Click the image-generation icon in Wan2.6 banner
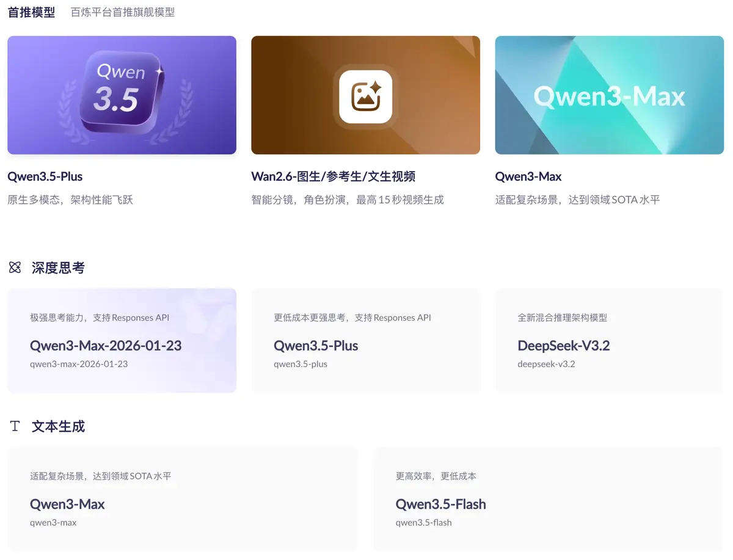The height and width of the screenshot is (560, 733). 365,96
